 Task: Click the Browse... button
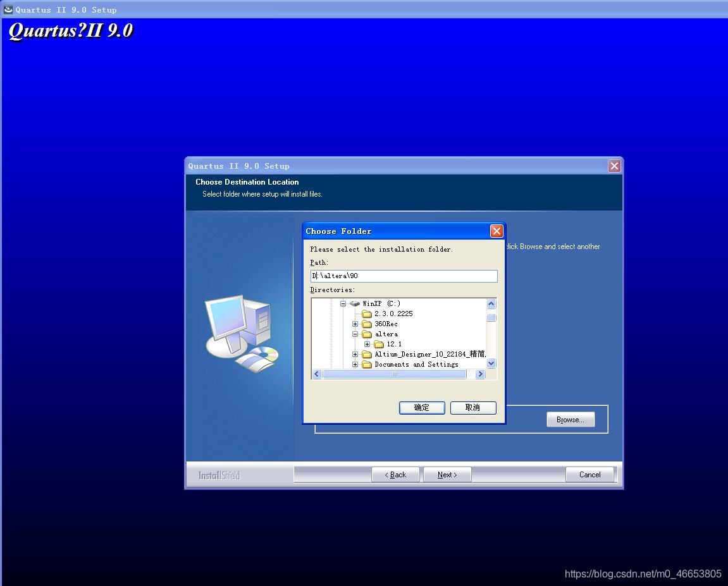570,420
